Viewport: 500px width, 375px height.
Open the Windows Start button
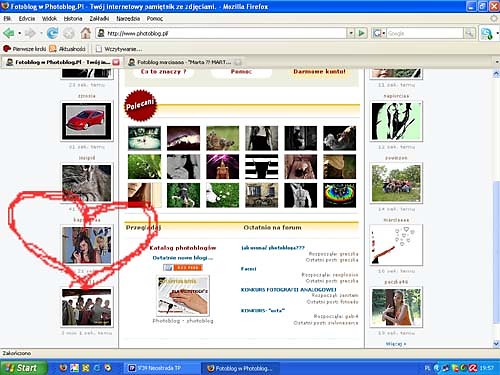tap(23, 368)
